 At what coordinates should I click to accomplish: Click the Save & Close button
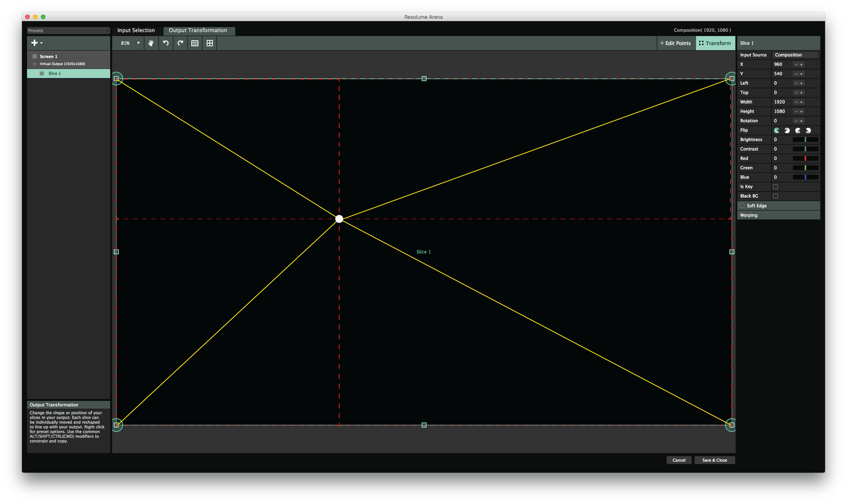point(714,460)
